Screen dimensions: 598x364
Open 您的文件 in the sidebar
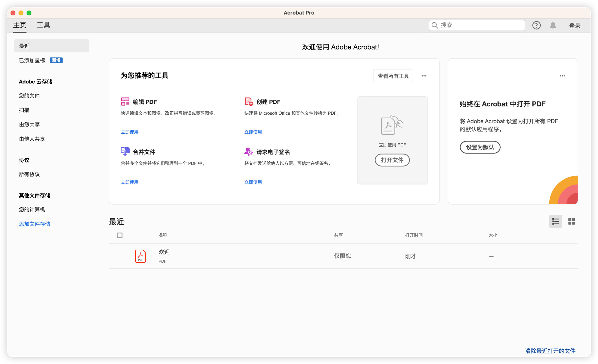[29, 96]
